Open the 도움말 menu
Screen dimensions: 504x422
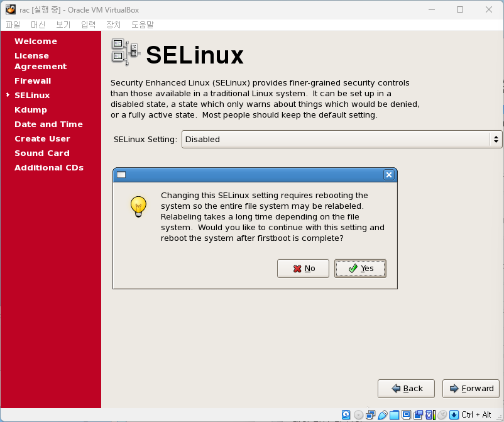(x=143, y=25)
